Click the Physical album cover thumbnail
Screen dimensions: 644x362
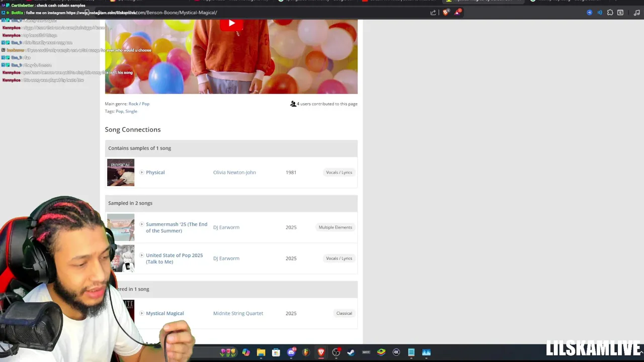[121, 172]
